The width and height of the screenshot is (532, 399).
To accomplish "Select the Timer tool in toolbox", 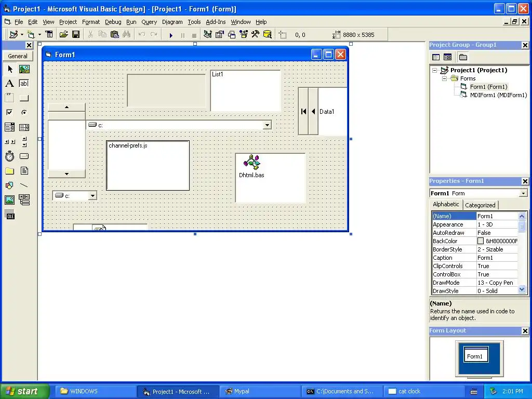I will (x=10, y=156).
